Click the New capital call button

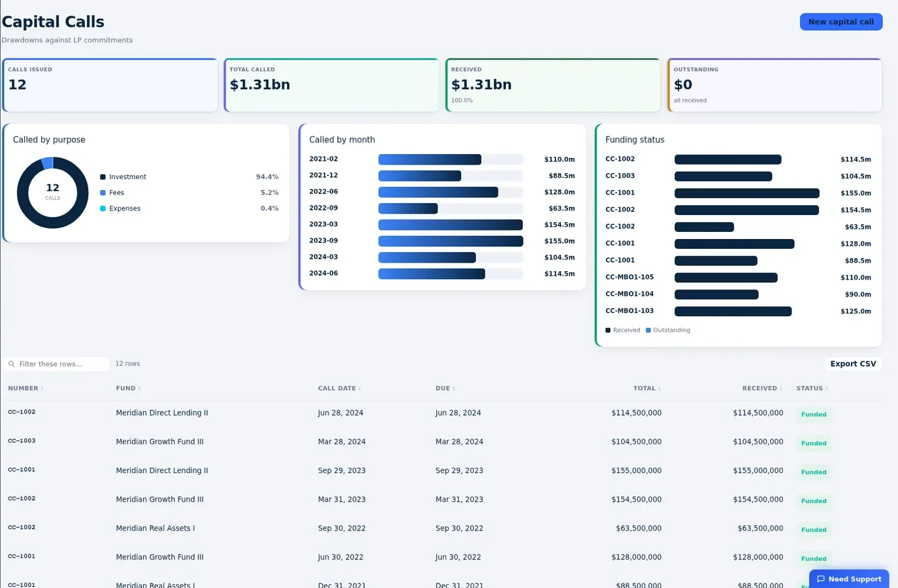841,22
